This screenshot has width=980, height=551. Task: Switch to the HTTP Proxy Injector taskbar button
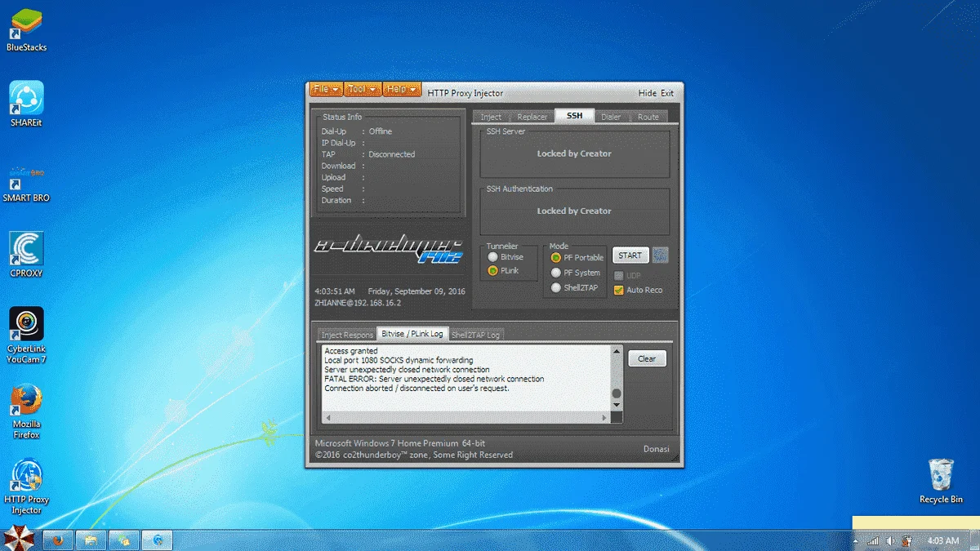(158, 540)
